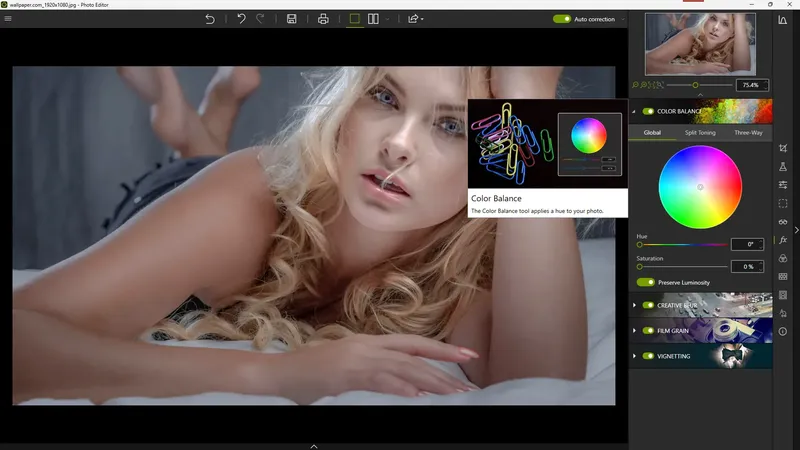
Task: Open the adjustments sliders tool
Action: tap(783, 185)
